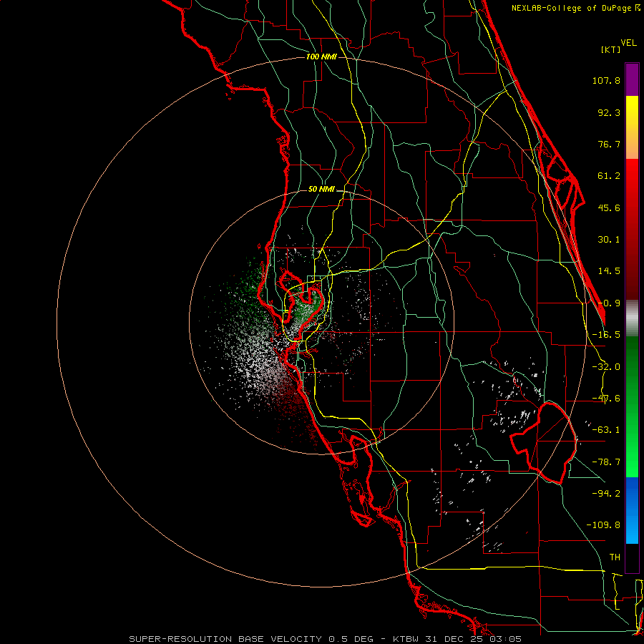
Task: Click the -0.9 velocity label
Action: 609,303
